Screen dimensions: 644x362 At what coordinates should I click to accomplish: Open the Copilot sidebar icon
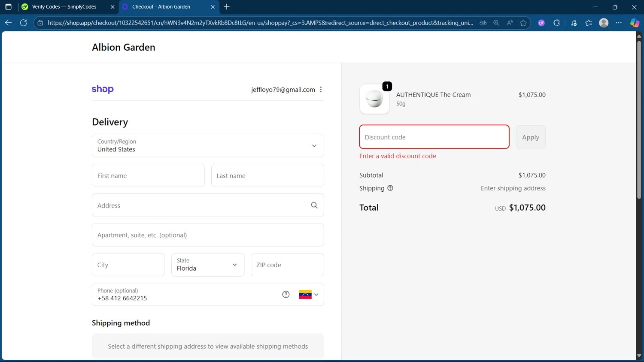click(634, 23)
